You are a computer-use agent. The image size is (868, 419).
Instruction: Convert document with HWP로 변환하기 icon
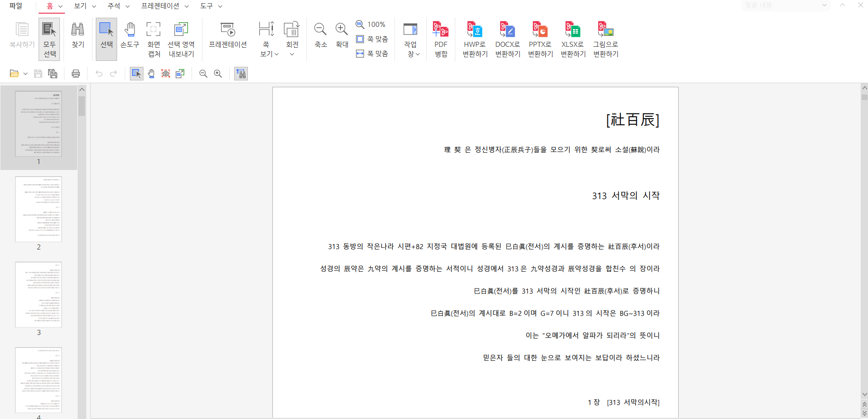(x=475, y=39)
